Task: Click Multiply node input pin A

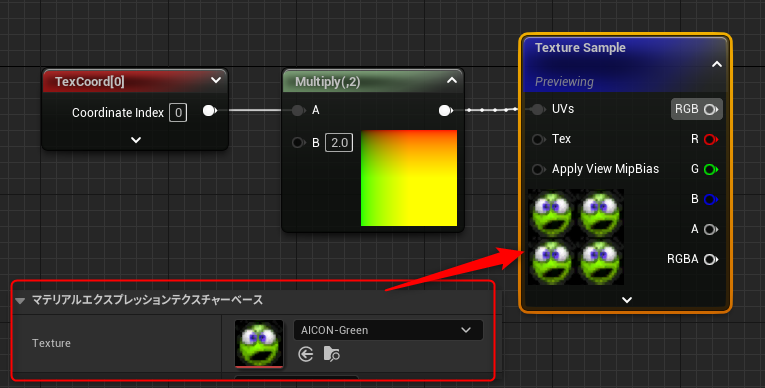Action: click(x=298, y=110)
